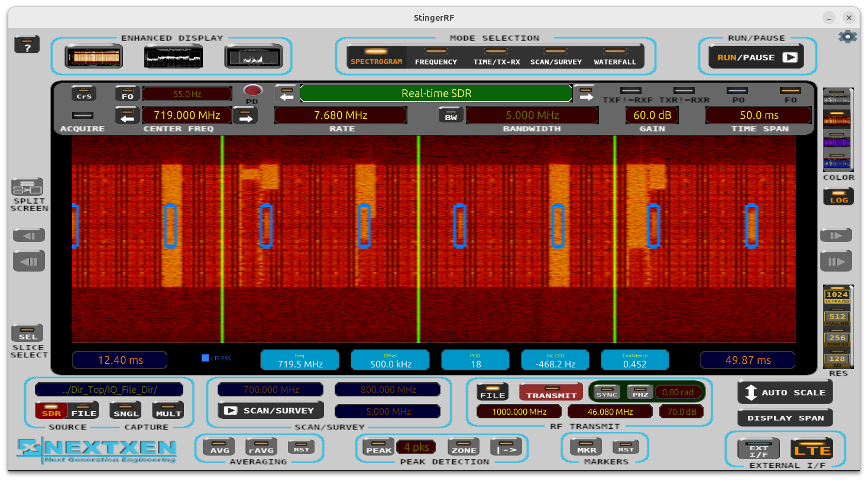This screenshot has width=868, height=481.
Task: Select the grayscale color scheme swatch
Action: (x=837, y=97)
